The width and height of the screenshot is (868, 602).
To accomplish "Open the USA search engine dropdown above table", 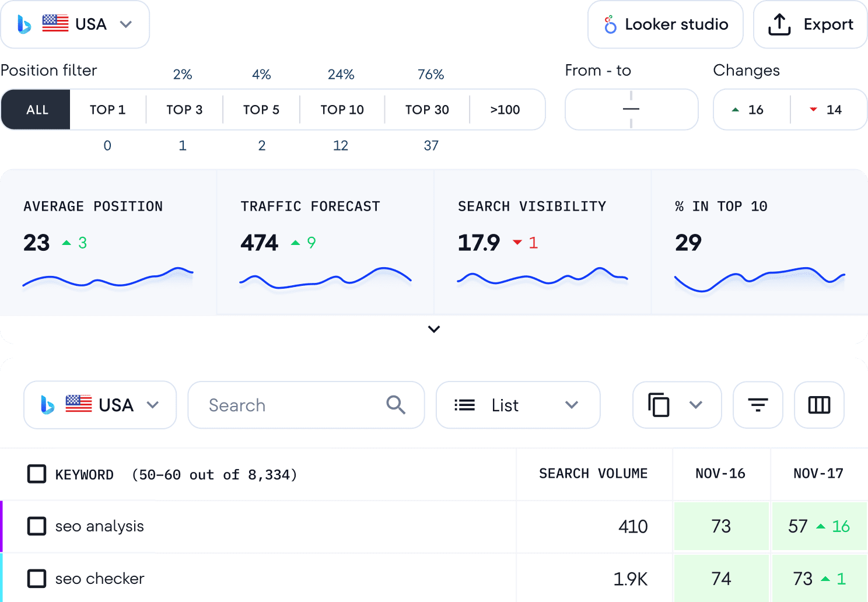I will point(100,405).
